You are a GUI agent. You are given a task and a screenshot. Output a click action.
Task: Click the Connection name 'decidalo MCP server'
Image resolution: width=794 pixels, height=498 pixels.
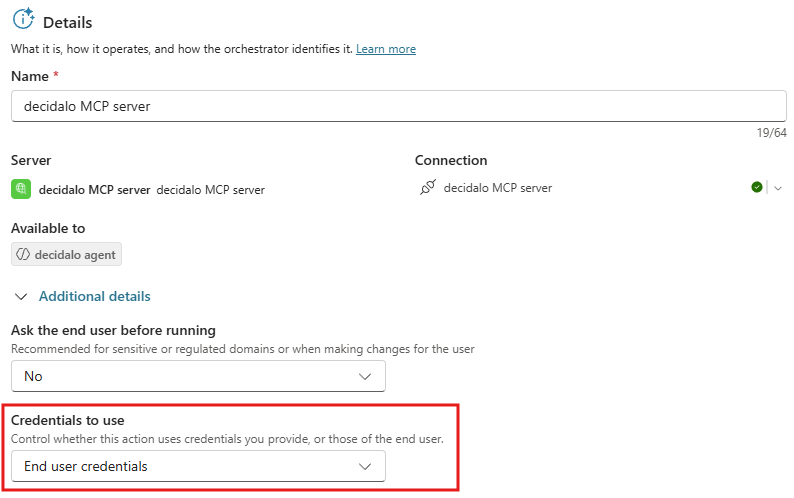point(498,188)
